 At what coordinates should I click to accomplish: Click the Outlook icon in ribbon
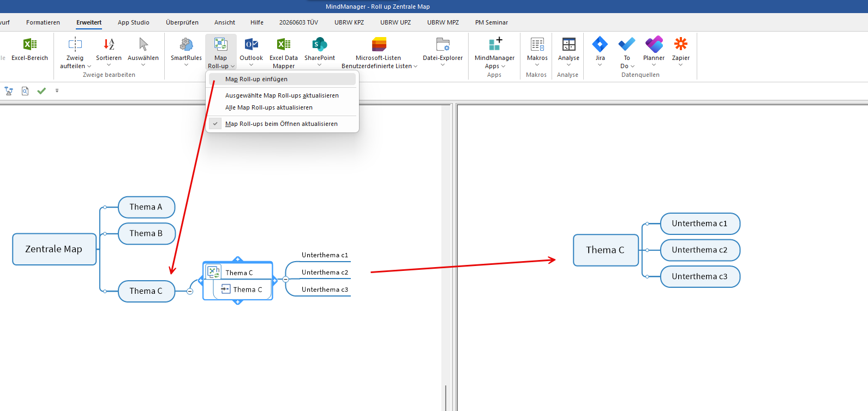coord(251,45)
